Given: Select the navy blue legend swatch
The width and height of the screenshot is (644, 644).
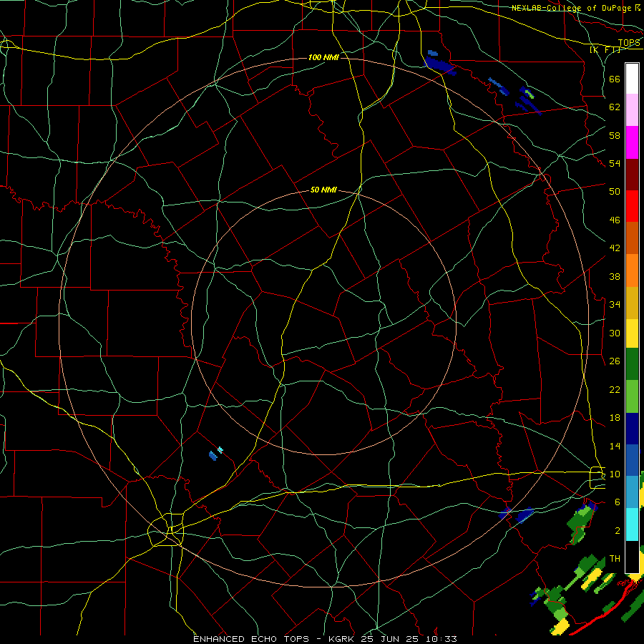Looking at the screenshot, I should (632, 429).
